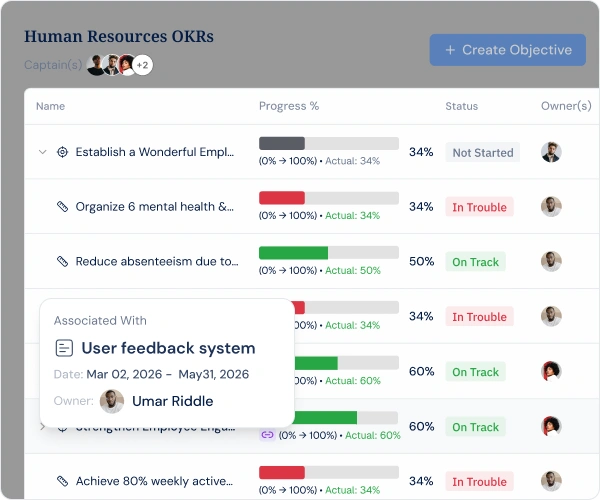Click owner avatar on Strengthen Employee row

pyautogui.click(x=551, y=426)
